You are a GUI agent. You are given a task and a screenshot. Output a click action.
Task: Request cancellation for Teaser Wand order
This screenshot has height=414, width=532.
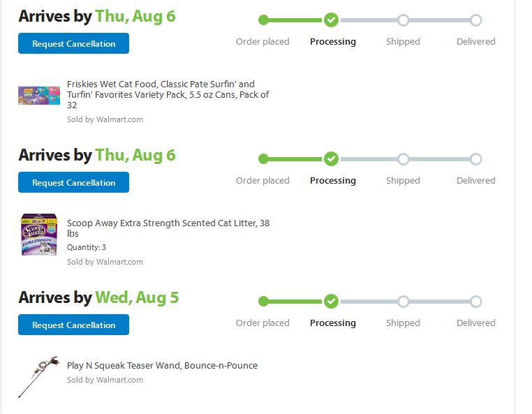coord(73,325)
